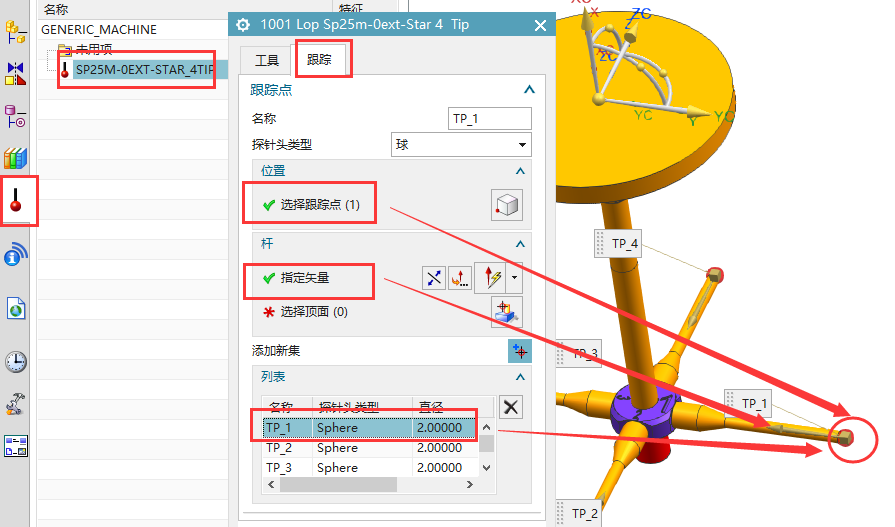Image resolution: width=895 pixels, height=527 pixels.
Task: Click 指定矢量 selection step
Action: (296, 278)
